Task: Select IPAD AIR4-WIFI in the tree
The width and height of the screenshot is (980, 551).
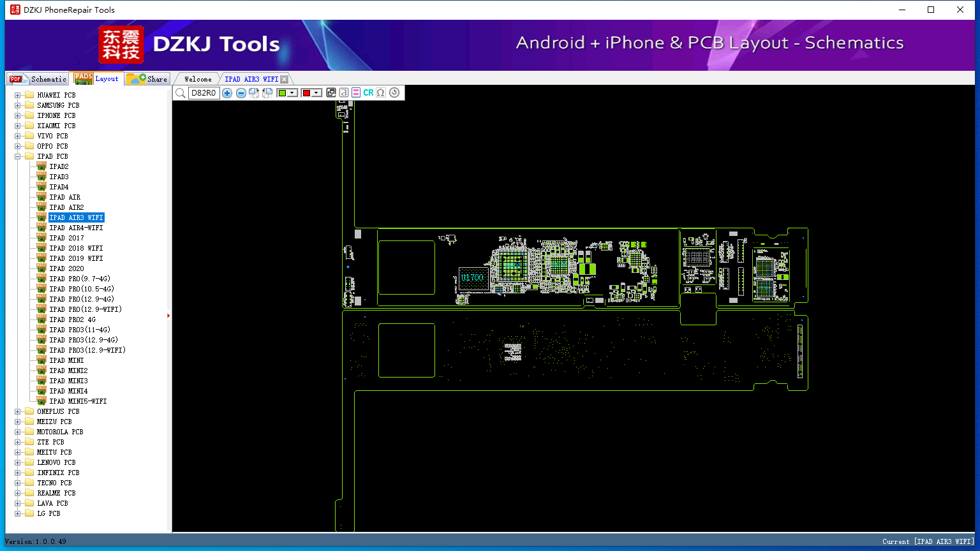Action: pyautogui.click(x=76, y=228)
